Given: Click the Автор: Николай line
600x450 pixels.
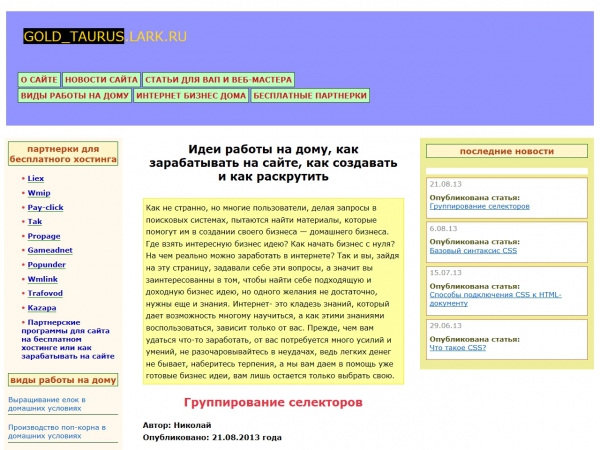Looking at the screenshot, I should click(x=177, y=425).
